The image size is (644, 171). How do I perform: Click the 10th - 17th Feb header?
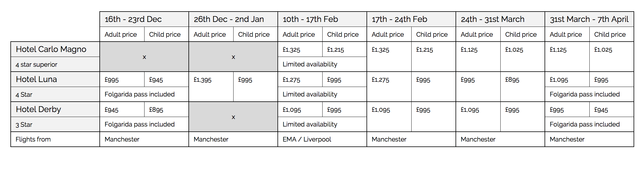point(322,19)
